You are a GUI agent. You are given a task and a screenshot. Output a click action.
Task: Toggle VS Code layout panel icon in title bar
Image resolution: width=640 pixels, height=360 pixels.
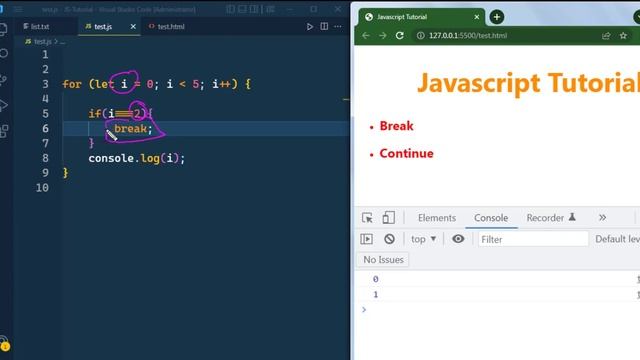coord(242,9)
